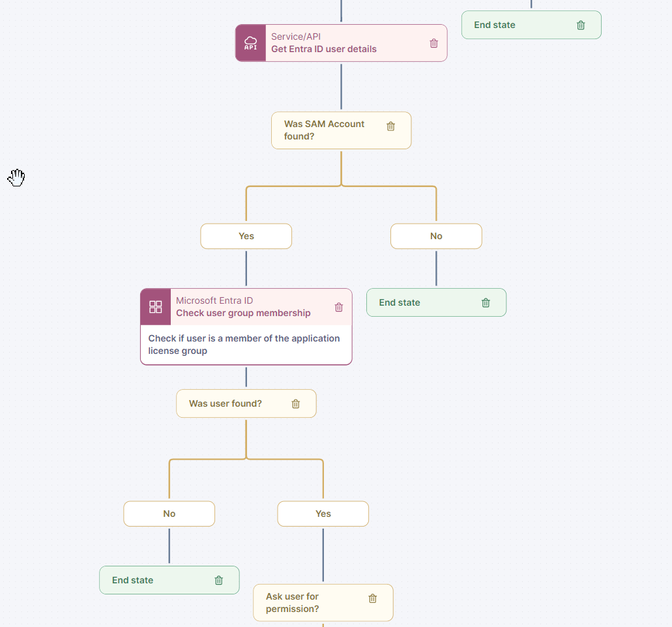Viewport: 672px width, 627px height.
Task: Delete the Ask user for permission condition
Action: [373, 598]
